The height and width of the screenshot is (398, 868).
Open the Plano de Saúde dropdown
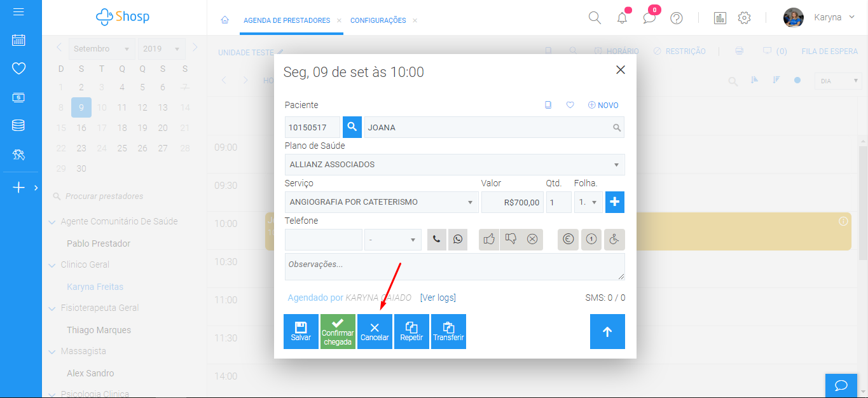(x=455, y=165)
